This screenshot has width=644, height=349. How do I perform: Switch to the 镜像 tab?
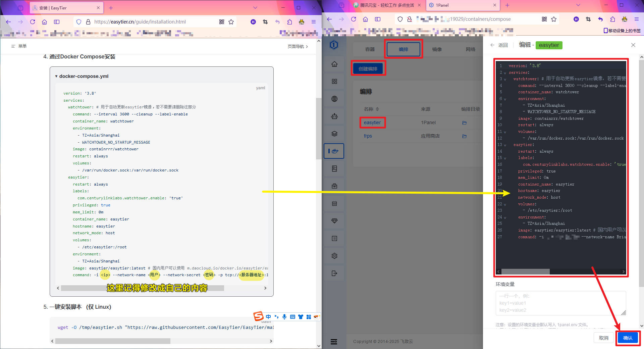[437, 49]
